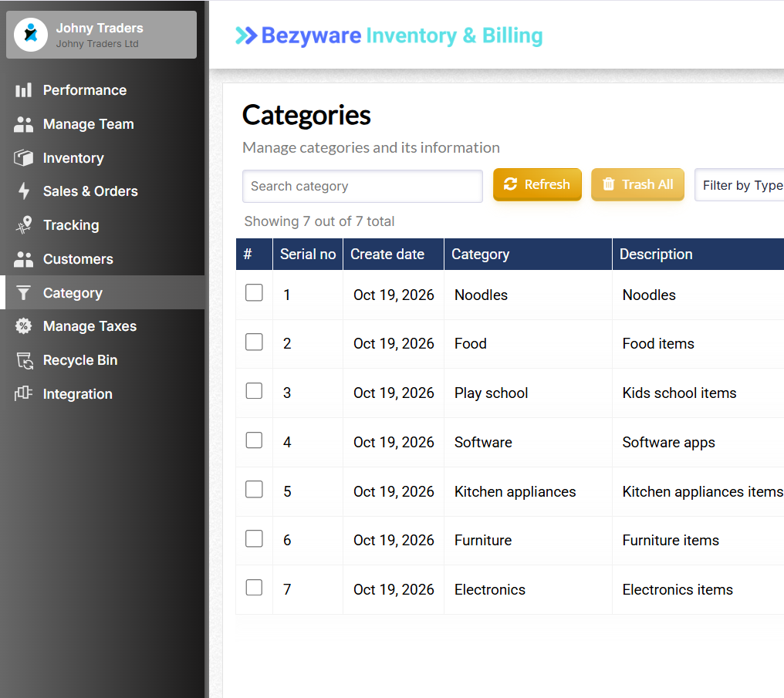Click the Bezyware double-chevron logo icon

pyautogui.click(x=246, y=35)
